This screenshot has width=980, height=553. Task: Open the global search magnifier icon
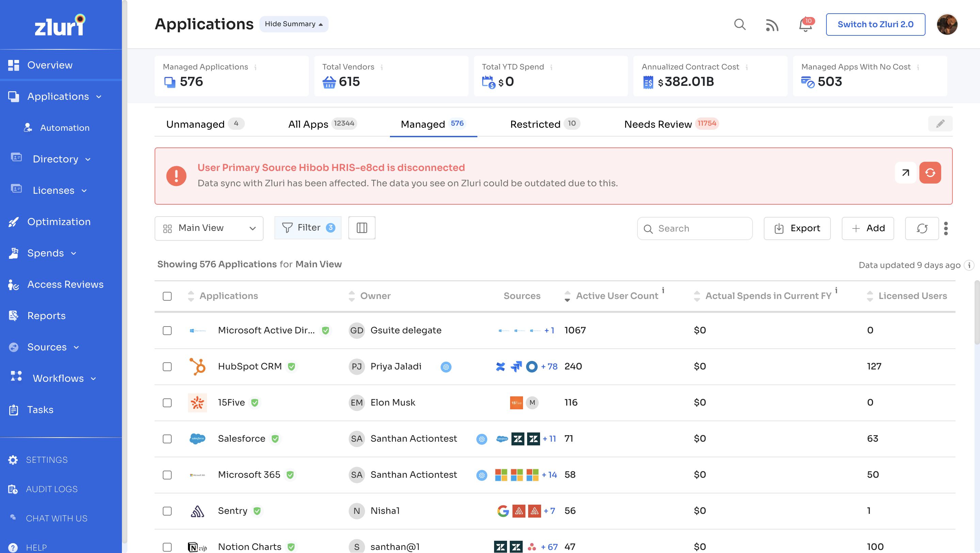(x=740, y=24)
